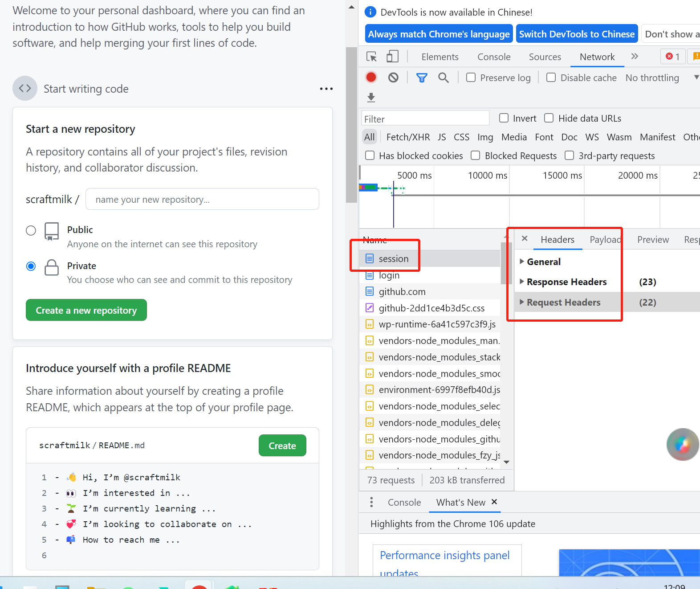The height and width of the screenshot is (589, 700).
Task: Filter requests by WS type
Action: 592,137
